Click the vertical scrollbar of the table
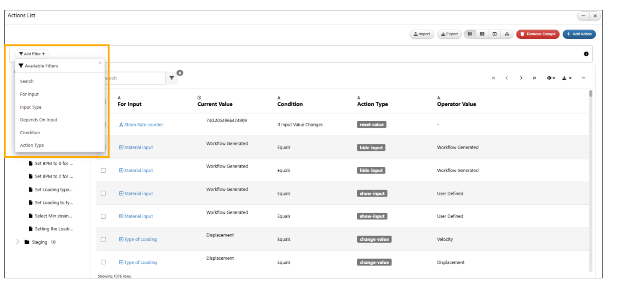The height and width of the screenshot is (306, 644). pyautogui.click(x=591, y=94)
